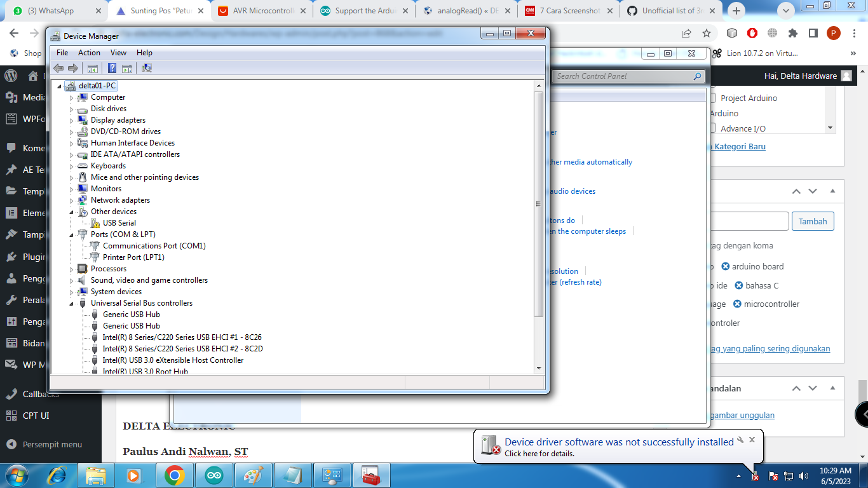Expand the Display adapters node
868x488 pixels.
[x=72, y=120]
